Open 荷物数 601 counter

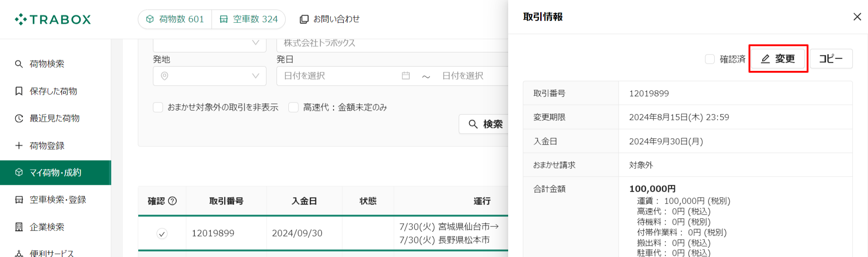(x=175, y=19)
